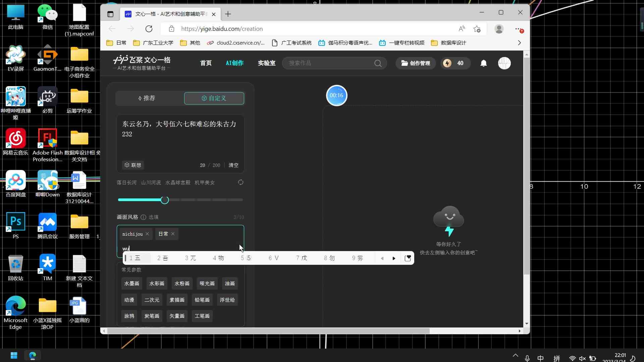Screen dimensions: 644x362
Task: Click the user avatar icon
Action: [505, 63]
